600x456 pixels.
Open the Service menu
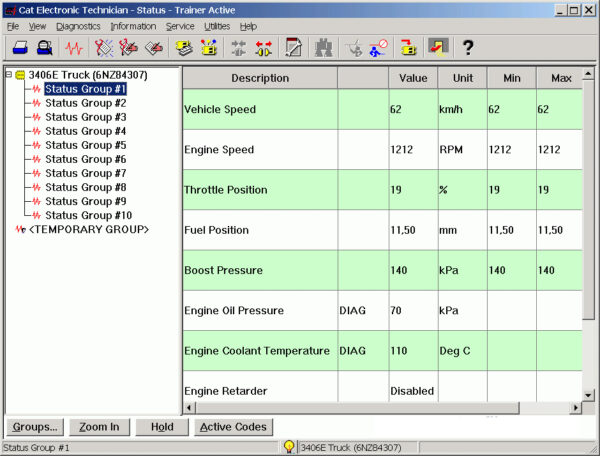[x=180, y=26]
